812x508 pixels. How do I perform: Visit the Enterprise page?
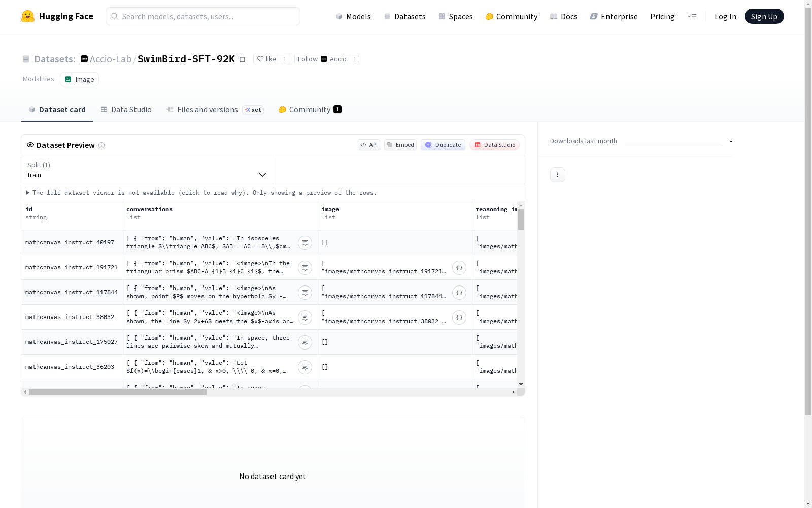pyautogui.click(x=614, y=17)
